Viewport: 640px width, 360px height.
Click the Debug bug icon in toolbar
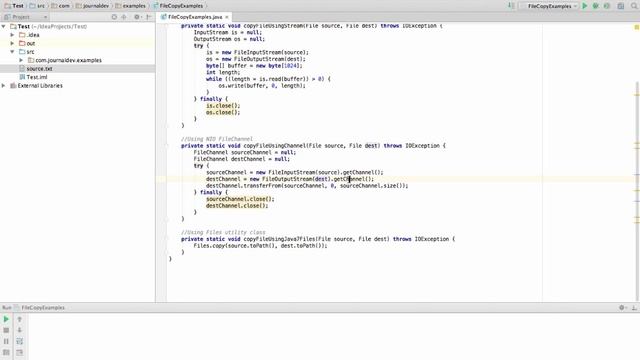coord(596,6)
